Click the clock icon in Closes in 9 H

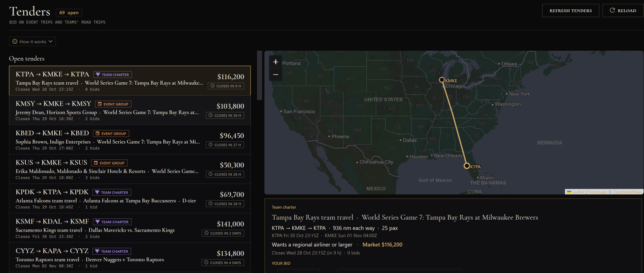tap(213, 86)
